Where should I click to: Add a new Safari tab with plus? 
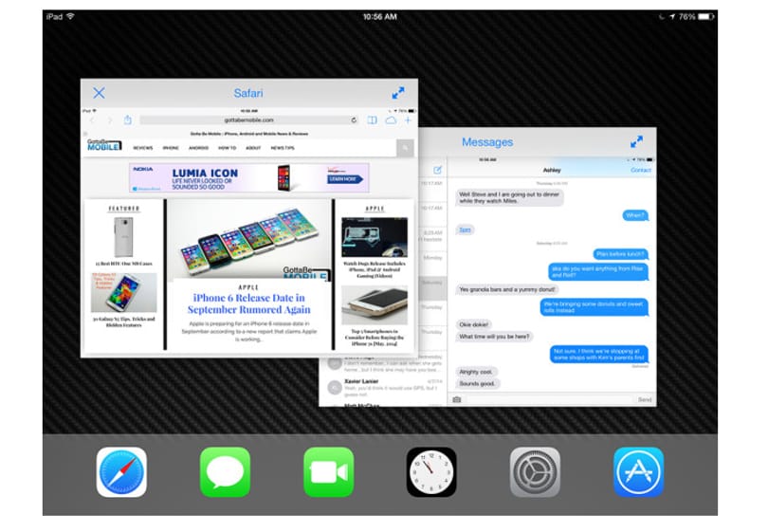tap(408, 120)
